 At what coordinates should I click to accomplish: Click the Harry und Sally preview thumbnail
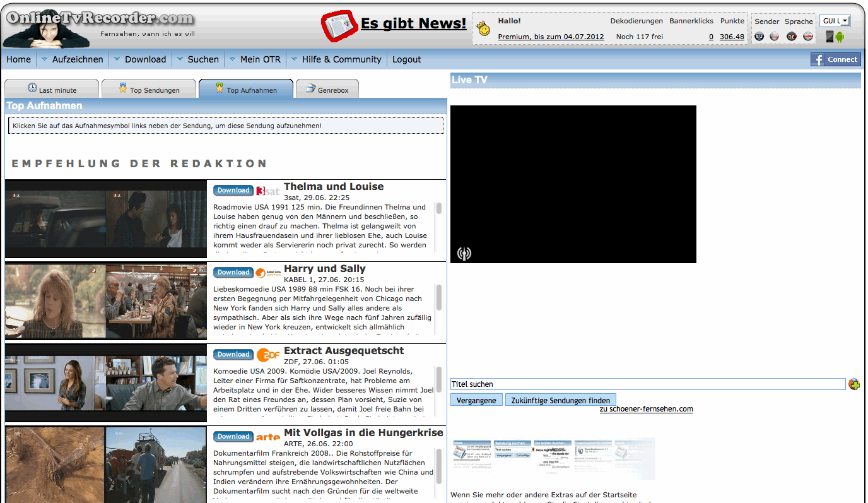(106, 302)
